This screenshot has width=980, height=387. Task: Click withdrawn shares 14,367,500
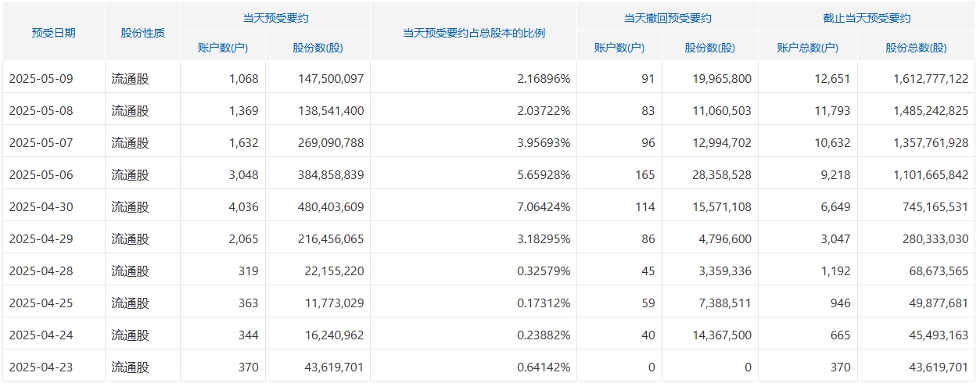pyautogui.click(x=723, y=335)
